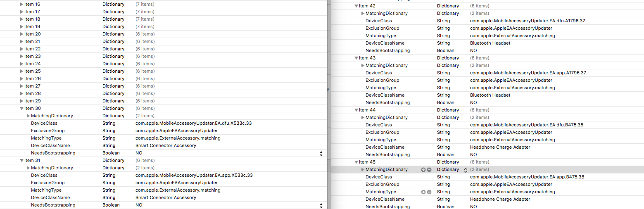Expand Item 27 disclosure triangle

[x=22, y=86]
